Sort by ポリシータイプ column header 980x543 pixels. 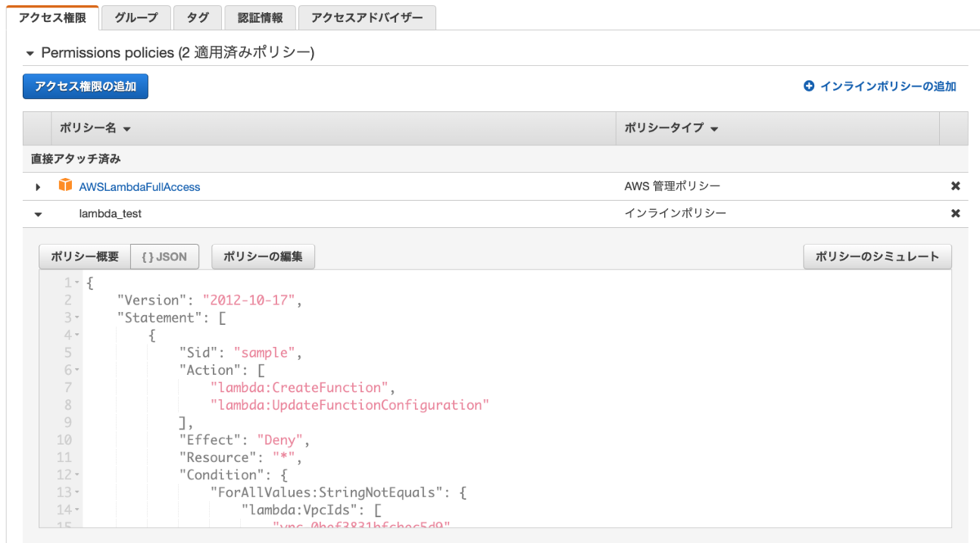tap(671, 129)
